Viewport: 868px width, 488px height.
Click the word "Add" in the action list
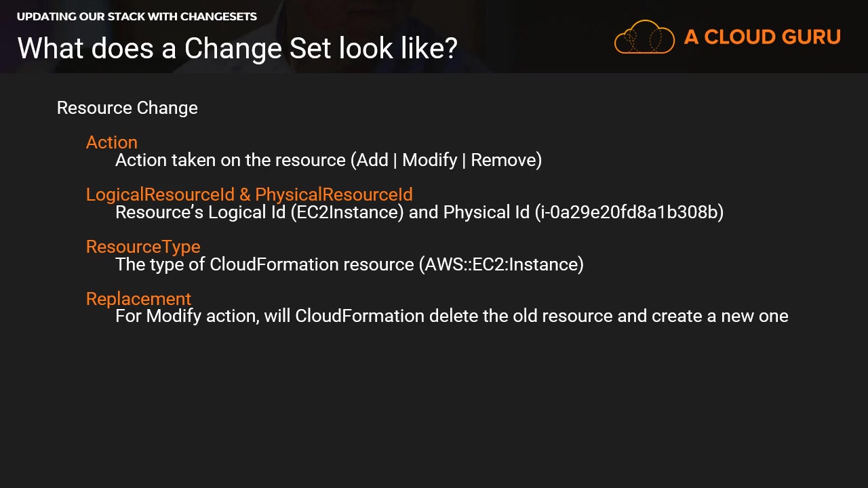click(372, 160)
